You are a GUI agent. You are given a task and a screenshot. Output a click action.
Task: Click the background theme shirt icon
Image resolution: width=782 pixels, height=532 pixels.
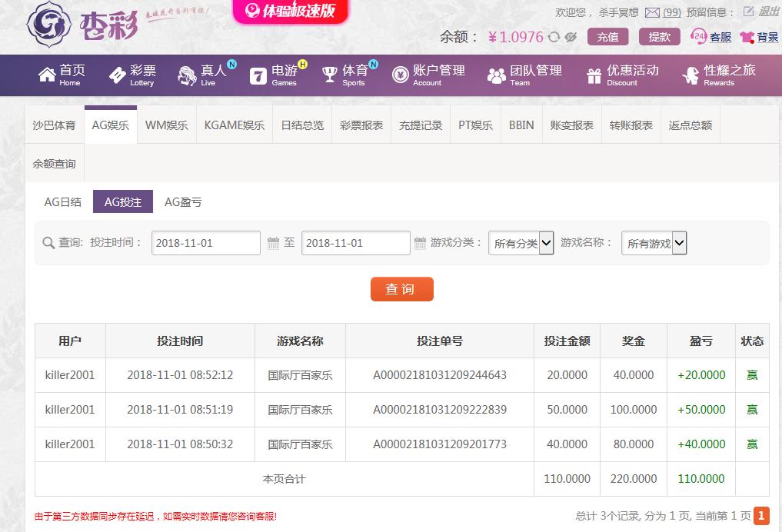747,37
